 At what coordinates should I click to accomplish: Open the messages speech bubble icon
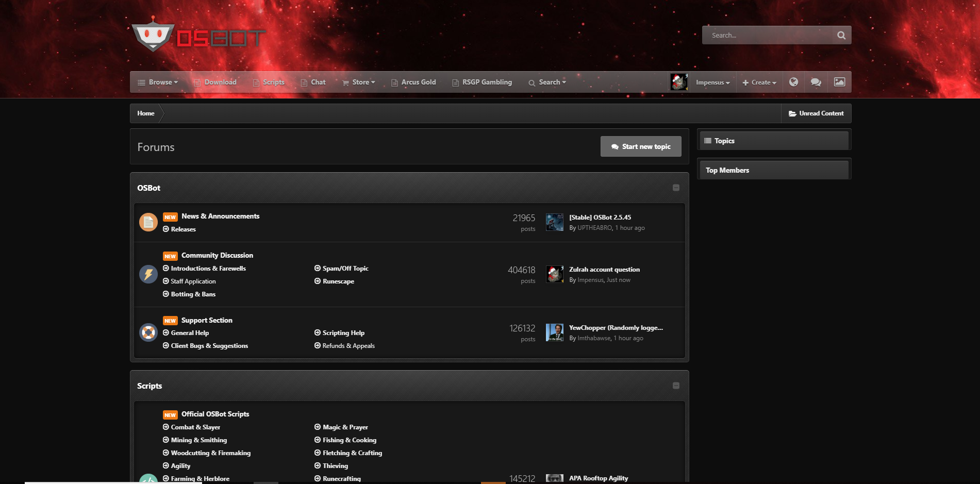(816, 82)
